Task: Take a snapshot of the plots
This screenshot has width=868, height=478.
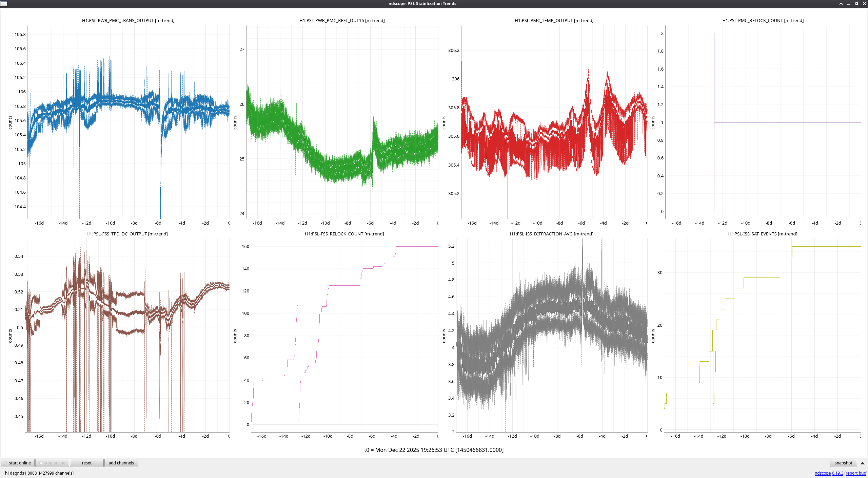Action: click(843, 463)
